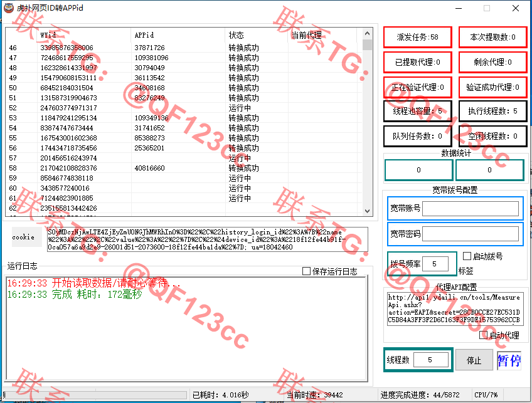
Task: Click the log line 完成 耗时: 172毫秒
Action: point(75,294)
